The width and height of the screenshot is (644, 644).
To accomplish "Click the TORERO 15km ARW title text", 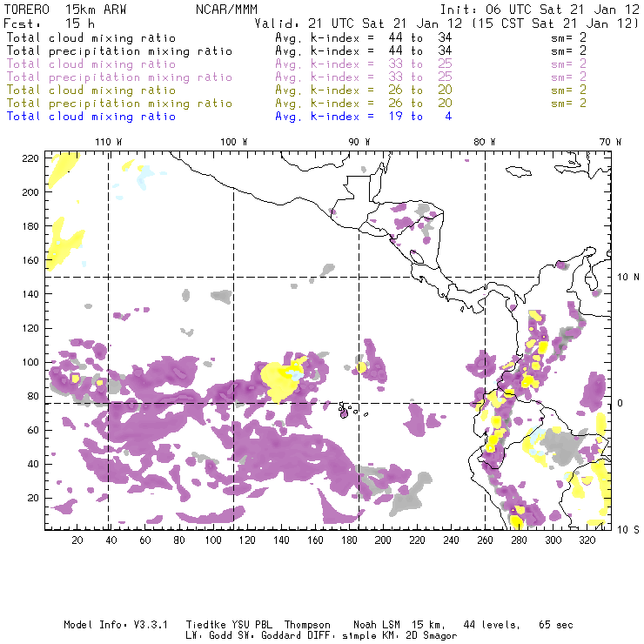I will 65,10.
